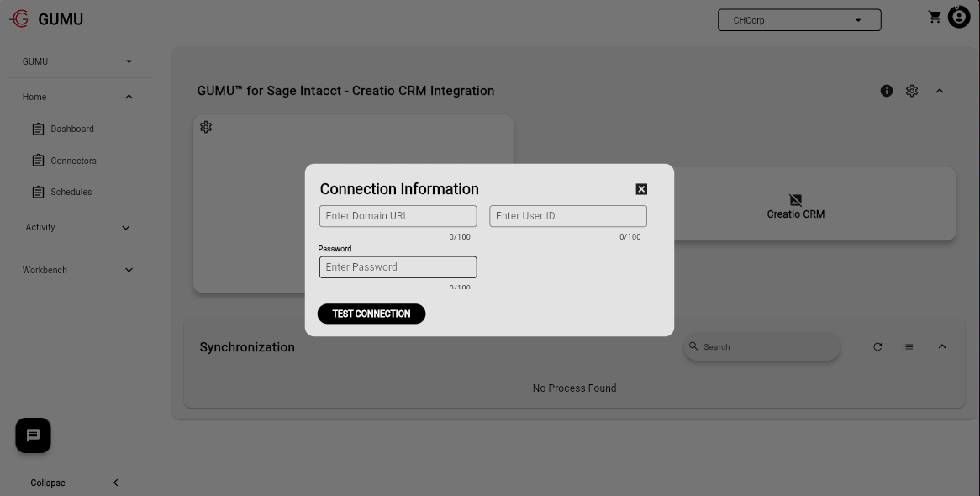Expand the Activity menu section
Image resolution: width=980 pixels, height=496 pixels.
click(x=125, y=228)
